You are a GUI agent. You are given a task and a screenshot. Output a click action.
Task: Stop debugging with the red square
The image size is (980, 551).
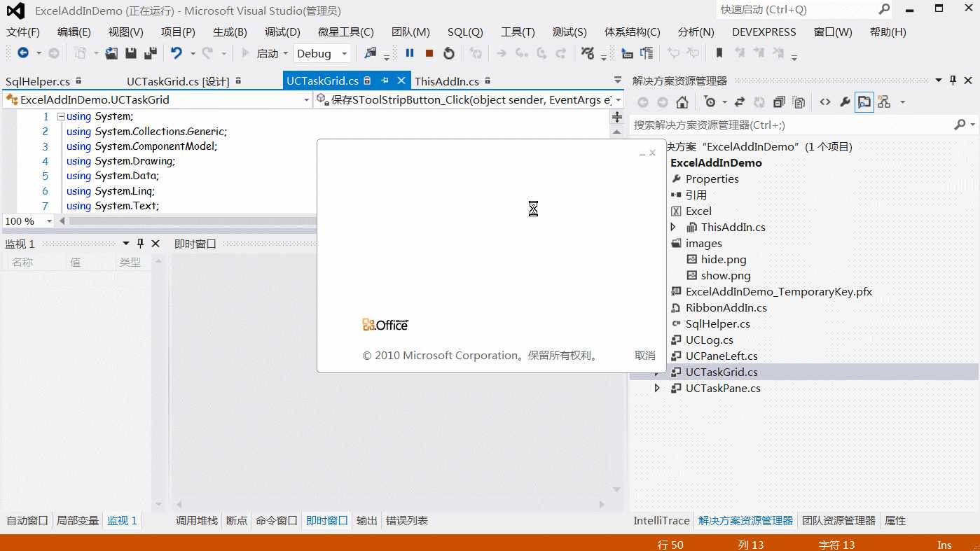(x=429, y=53)
